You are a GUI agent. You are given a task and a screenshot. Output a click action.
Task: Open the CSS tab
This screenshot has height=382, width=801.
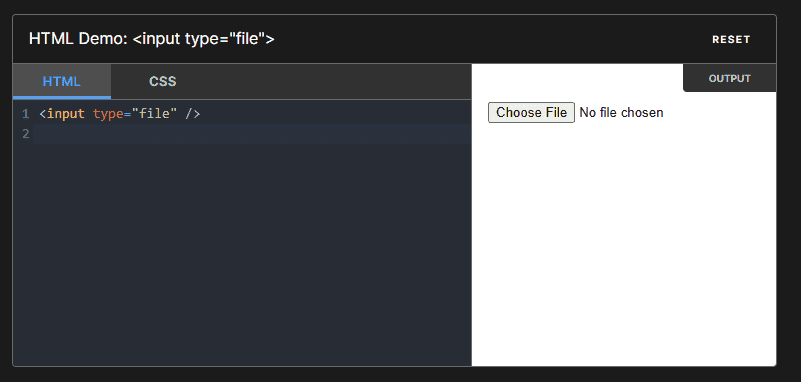point(162,81)
